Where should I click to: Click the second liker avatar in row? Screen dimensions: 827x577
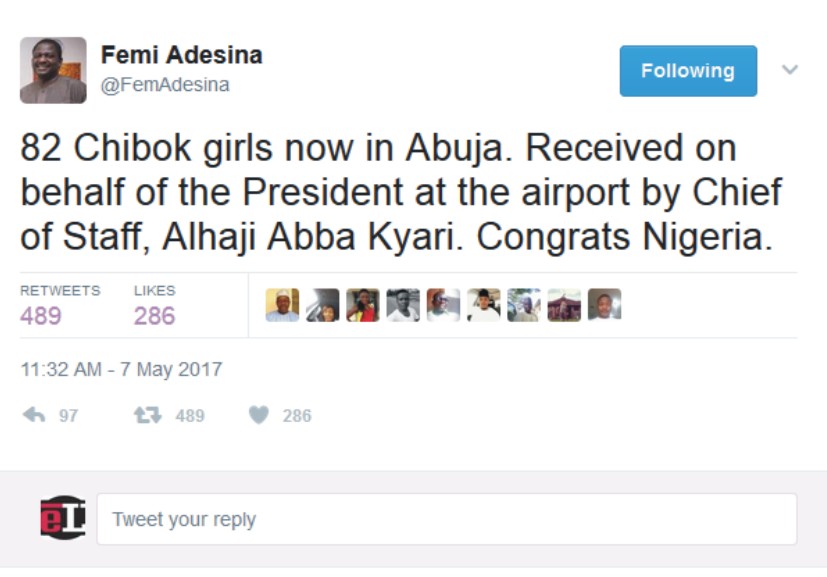(x=322, y=305)
